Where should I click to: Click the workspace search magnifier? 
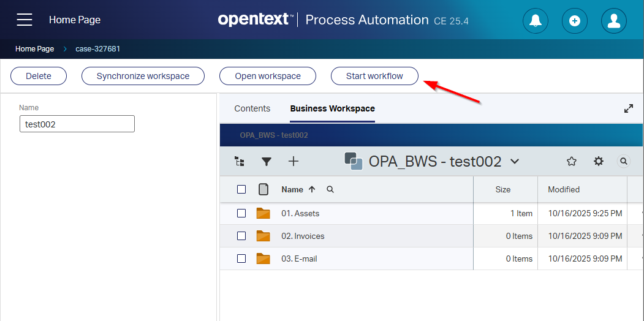[x=623, y=161]
